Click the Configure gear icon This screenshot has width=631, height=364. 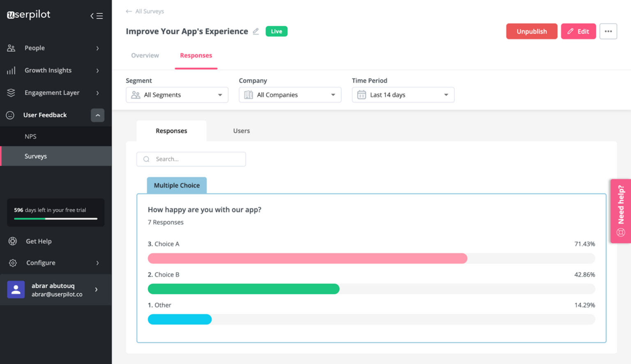pyautogui.click(x=12, y=263)
